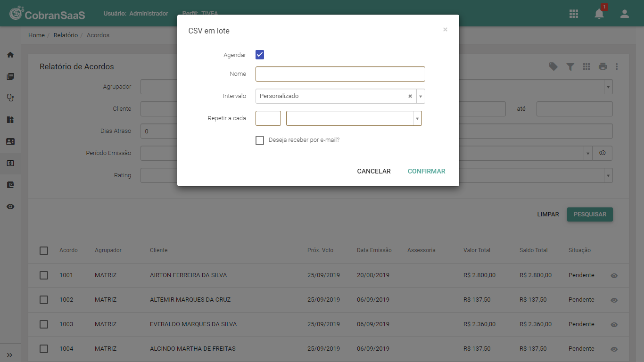Open the user profile icon
Screen dimensions: 644x362
click(625, 14)
